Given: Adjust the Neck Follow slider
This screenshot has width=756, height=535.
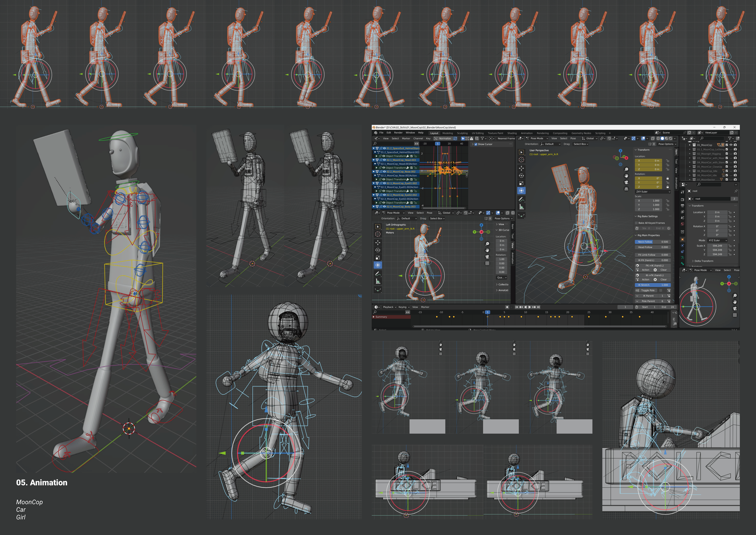Looking at the screenshot, I should pos(653,242).
